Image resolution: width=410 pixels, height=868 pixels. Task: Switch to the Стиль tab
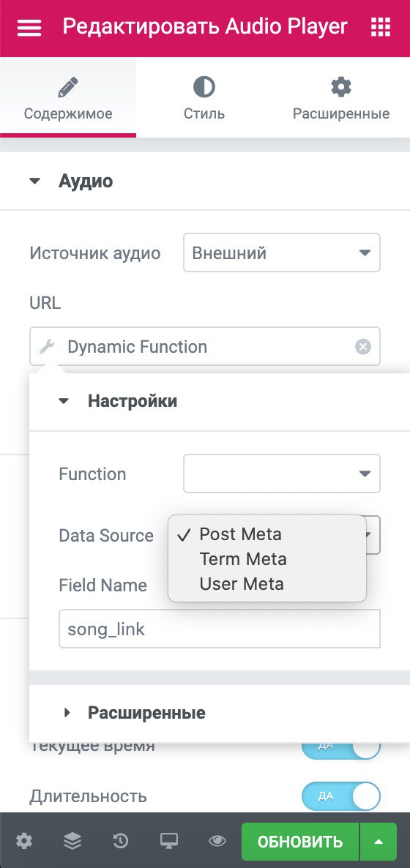204,99
